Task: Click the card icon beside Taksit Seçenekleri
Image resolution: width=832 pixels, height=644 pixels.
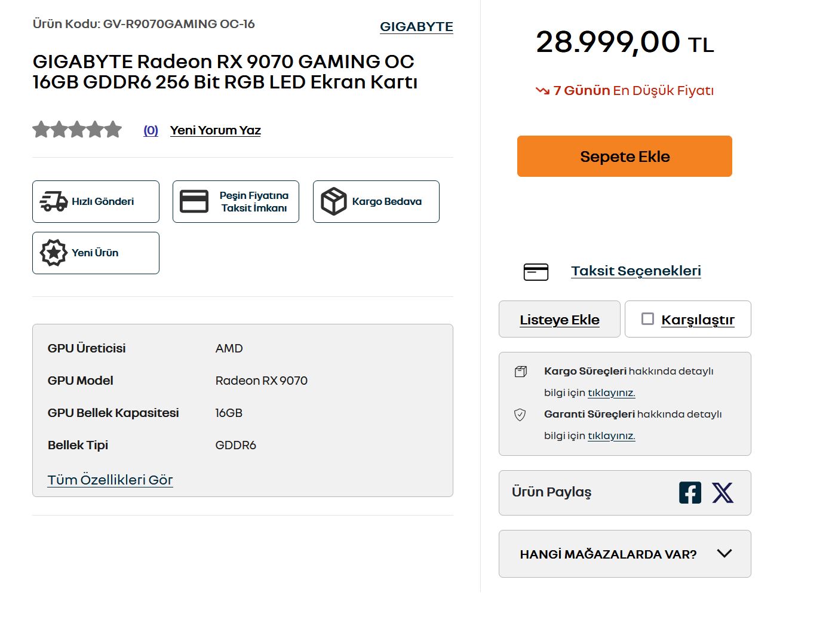Action: 536,272
